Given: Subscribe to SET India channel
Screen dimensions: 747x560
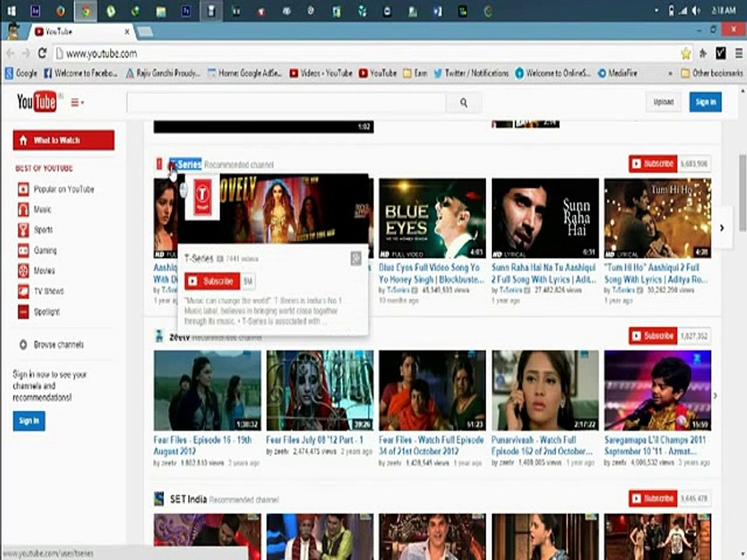Looking at the screenshot, I should pos(653,498).
